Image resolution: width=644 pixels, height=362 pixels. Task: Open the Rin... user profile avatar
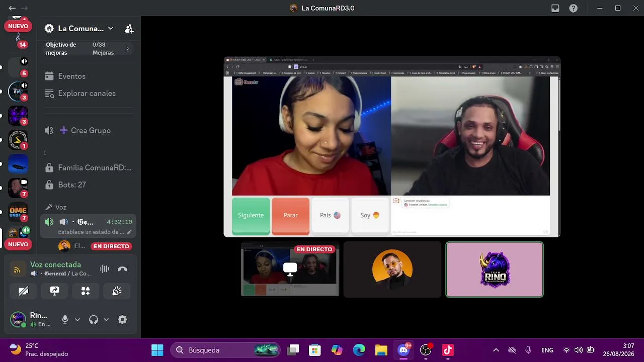[18, 319]
